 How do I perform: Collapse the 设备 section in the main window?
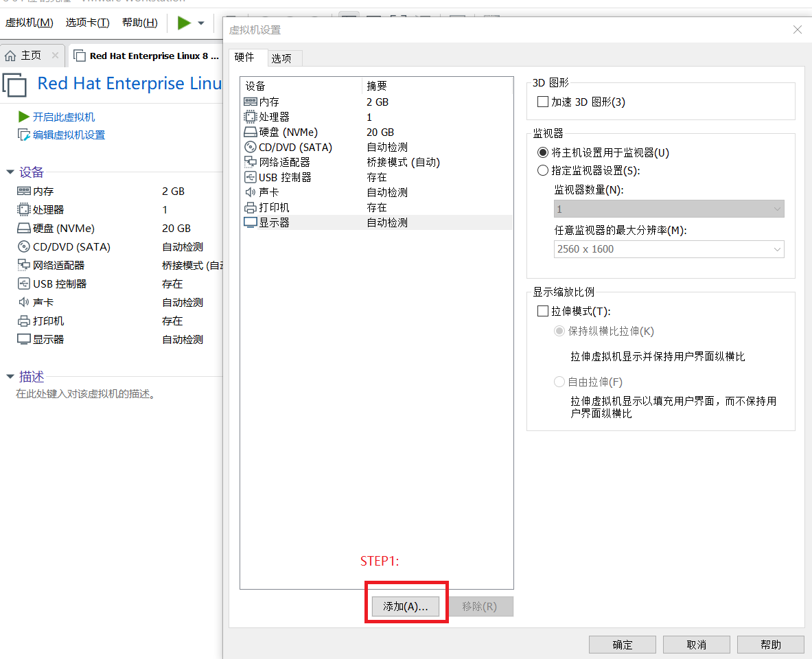10,172
